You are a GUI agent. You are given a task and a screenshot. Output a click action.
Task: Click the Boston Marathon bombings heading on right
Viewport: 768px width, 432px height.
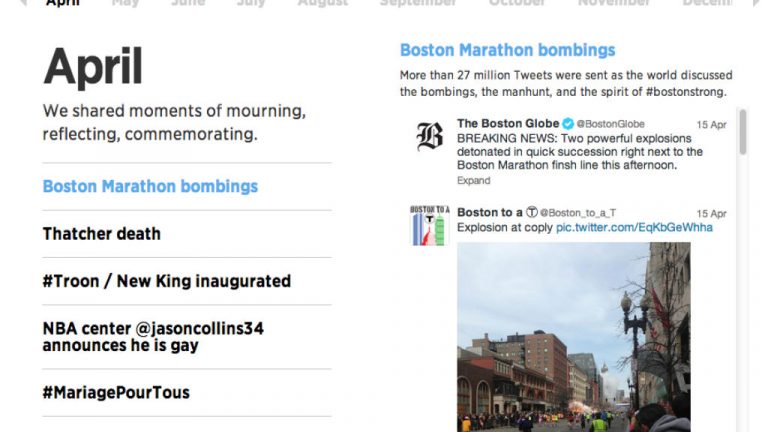pyautogui.click(x=507, y=50)
